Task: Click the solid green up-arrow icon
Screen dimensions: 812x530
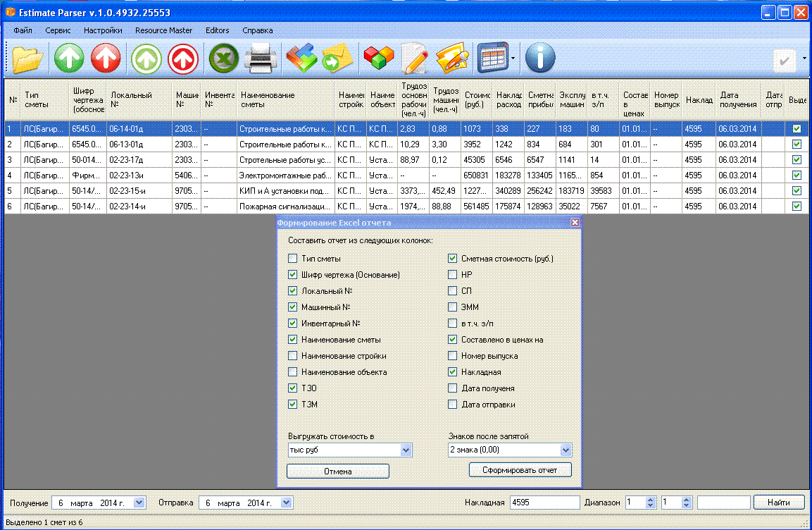Action: [68, 58]
